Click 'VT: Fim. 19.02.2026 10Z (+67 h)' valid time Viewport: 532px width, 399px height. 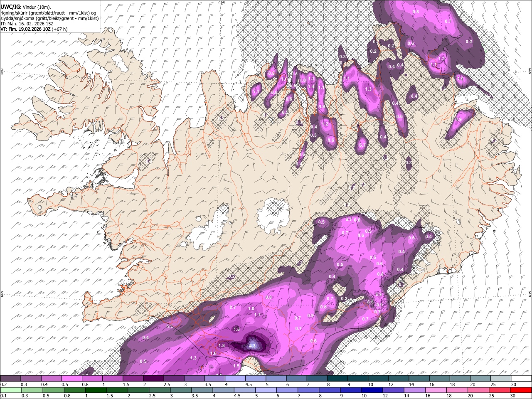tap(34, 29)
